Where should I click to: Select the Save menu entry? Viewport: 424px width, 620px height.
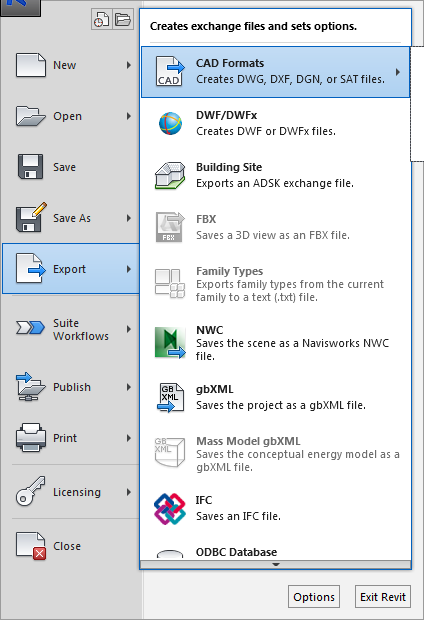point(70,167)
